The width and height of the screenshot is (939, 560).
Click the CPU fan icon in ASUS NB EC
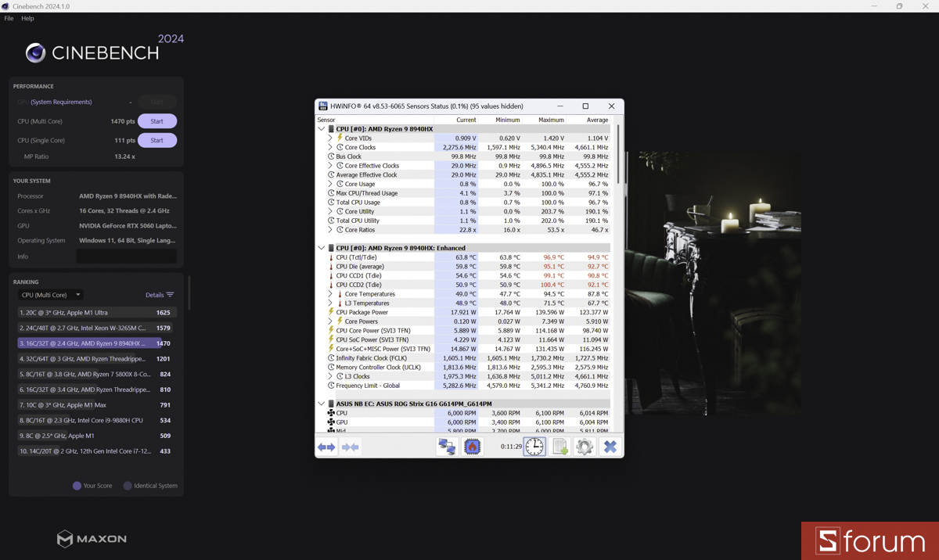331,413
